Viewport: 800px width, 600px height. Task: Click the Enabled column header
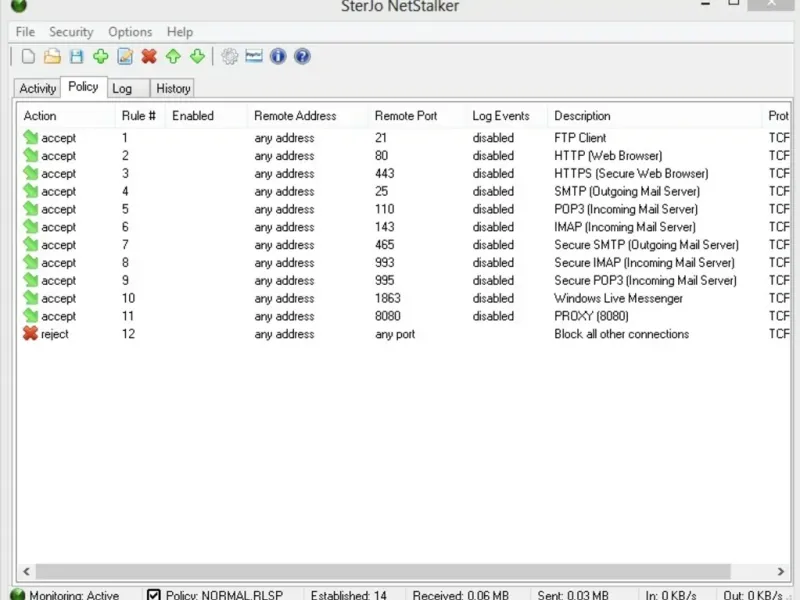(206, 116)
